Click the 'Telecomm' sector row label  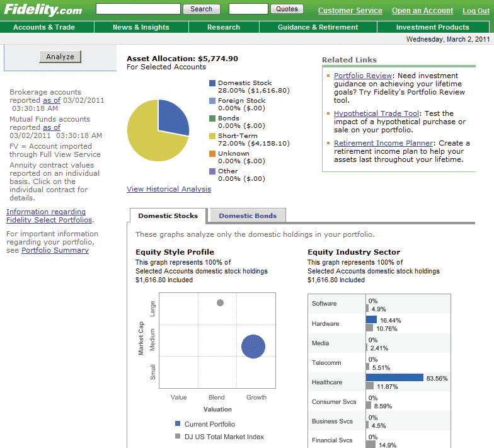[x=326, y=363]
